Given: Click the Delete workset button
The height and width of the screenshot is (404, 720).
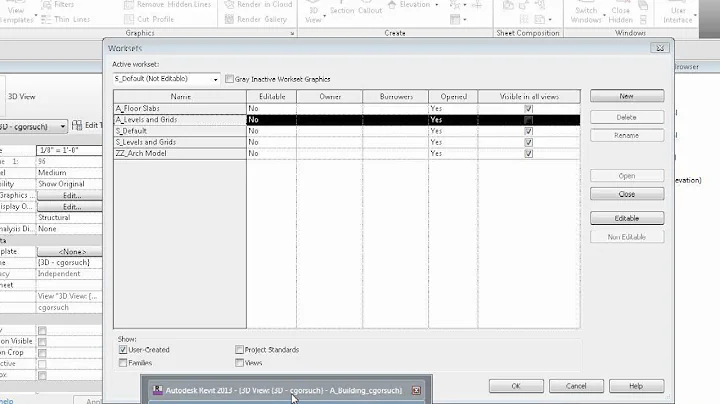Looking at the screenshot, I should tap(627, 117).
